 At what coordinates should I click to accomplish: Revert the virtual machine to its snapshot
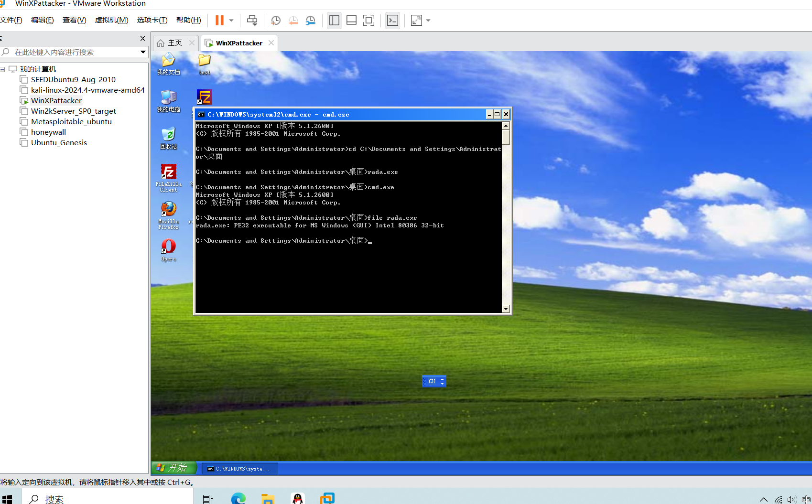[x=293, y=20]
